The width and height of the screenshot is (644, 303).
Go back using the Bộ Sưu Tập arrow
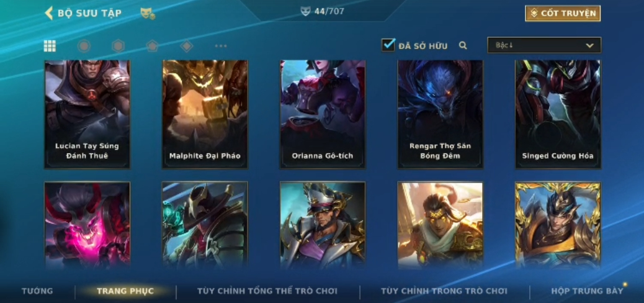tap(49, 13)
